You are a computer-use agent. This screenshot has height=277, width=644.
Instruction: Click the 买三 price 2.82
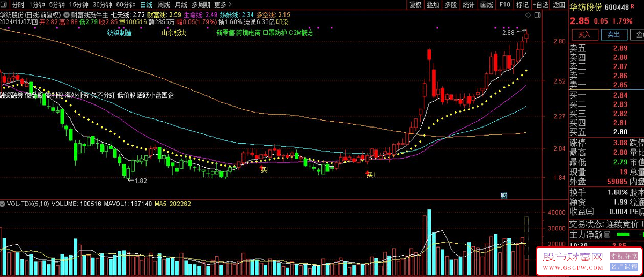(620, 114)
